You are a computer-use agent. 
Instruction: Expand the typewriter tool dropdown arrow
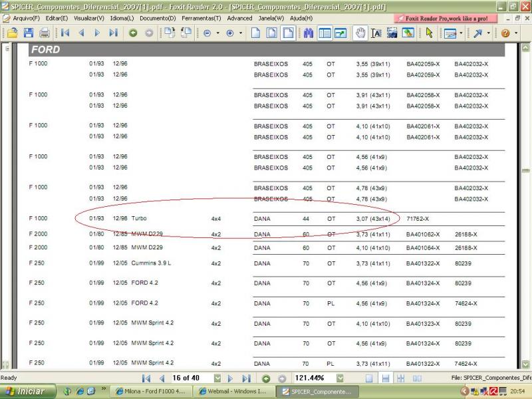coord(461,33)
